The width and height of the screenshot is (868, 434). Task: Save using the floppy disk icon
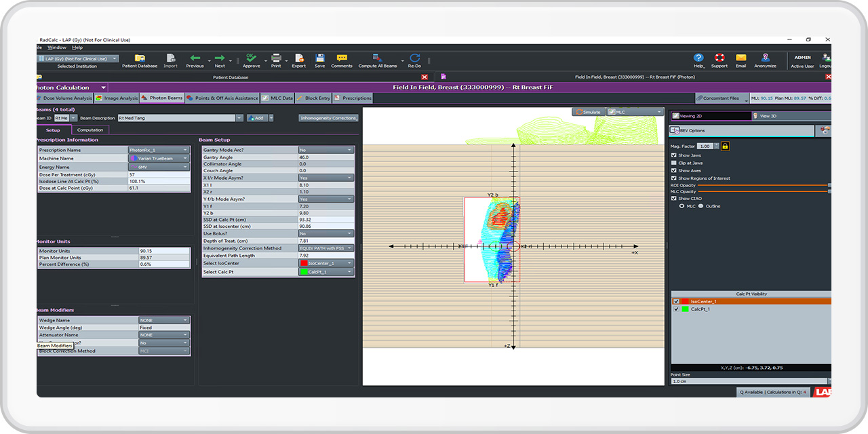pyautogui.click(x=319, y=59)
